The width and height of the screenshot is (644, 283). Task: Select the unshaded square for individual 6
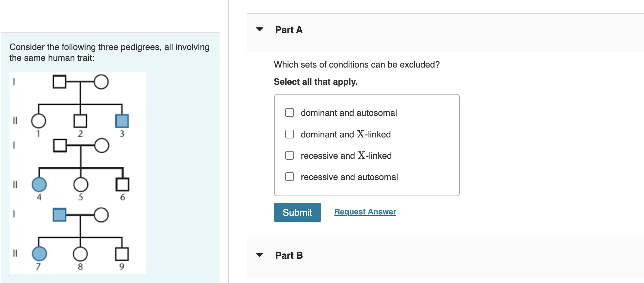123,184
